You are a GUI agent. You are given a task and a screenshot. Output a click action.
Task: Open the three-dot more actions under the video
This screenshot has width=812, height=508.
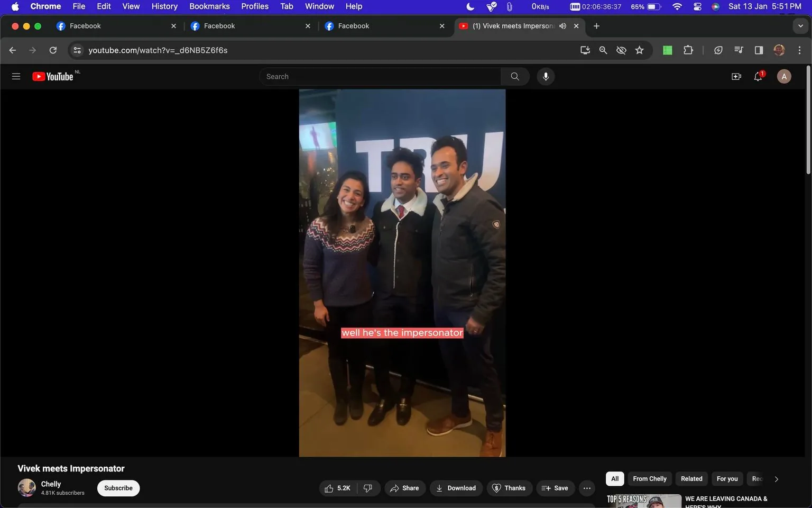click(586, 488)
